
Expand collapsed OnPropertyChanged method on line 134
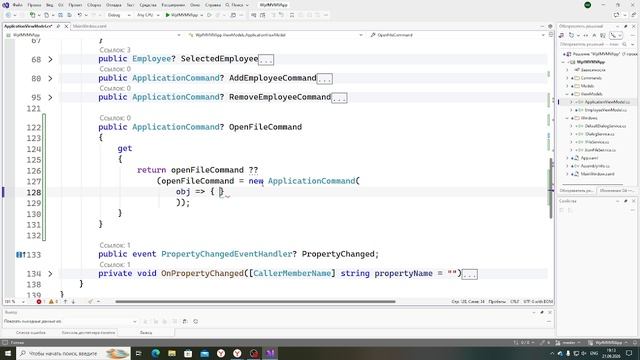click(x=50, y=274)
